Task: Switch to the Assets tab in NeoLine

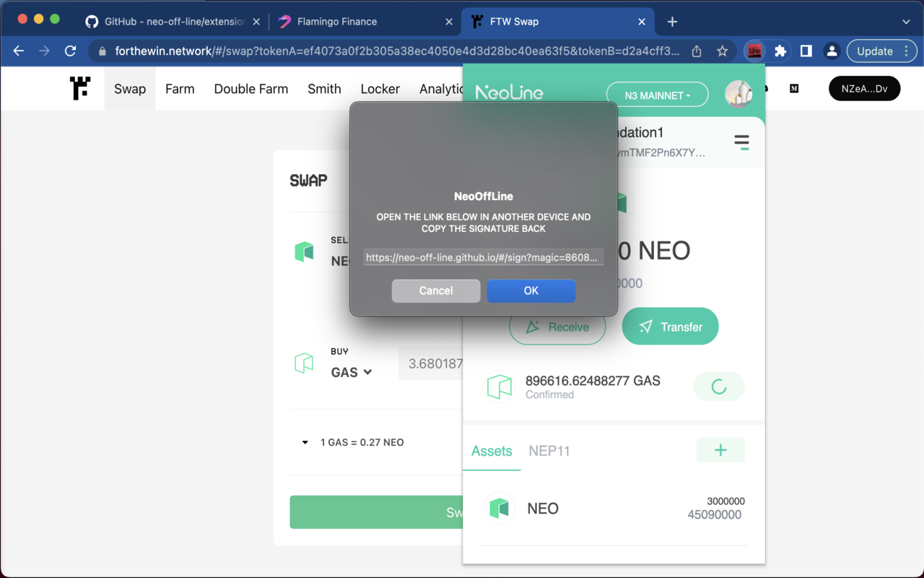Action: [x=492, y=451]
